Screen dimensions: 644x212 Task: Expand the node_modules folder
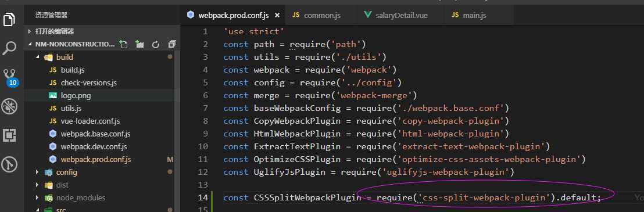[x=80, y=197]
